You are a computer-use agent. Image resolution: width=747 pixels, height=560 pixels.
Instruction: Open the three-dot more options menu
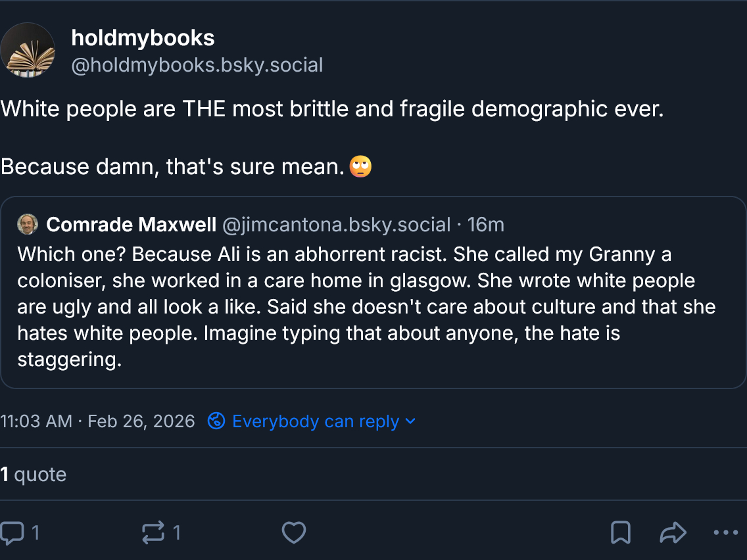point(725,532)
